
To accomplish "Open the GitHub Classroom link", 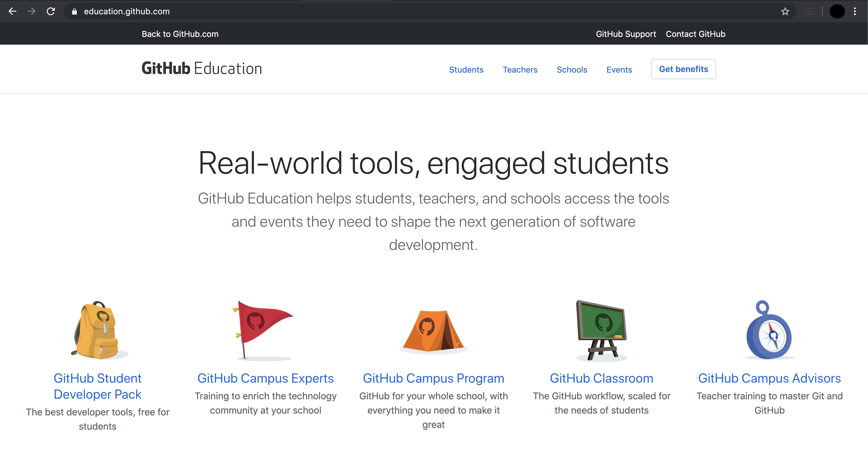I will pyautogui.click(x=601, y=378).
